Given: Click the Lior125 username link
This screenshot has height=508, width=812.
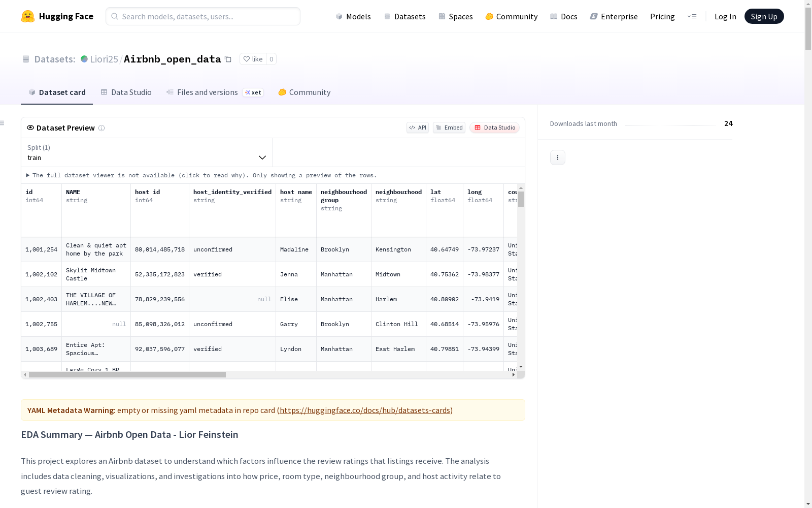Looking at the screenshot, I should 104,59.
